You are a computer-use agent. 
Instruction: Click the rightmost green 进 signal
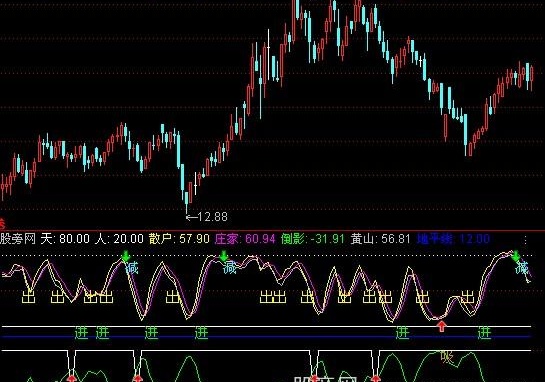tap(485, 333)
